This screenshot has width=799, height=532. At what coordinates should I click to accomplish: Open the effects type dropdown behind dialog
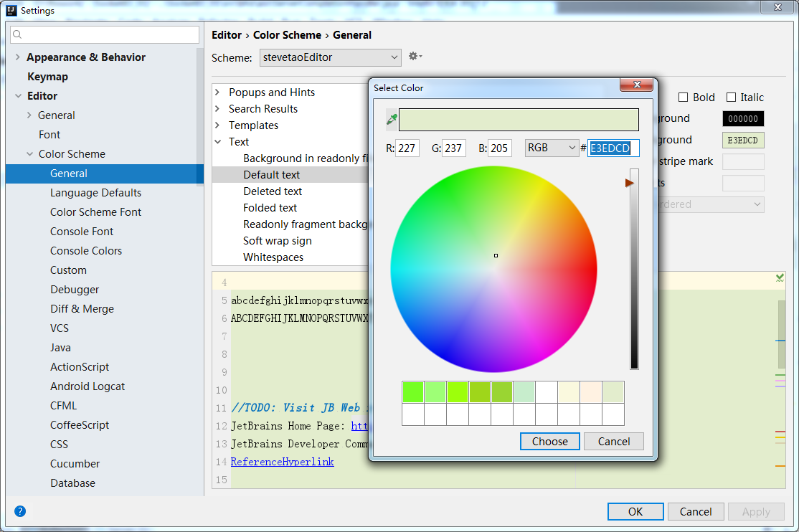pyautogui.click(x=711, y=204)
